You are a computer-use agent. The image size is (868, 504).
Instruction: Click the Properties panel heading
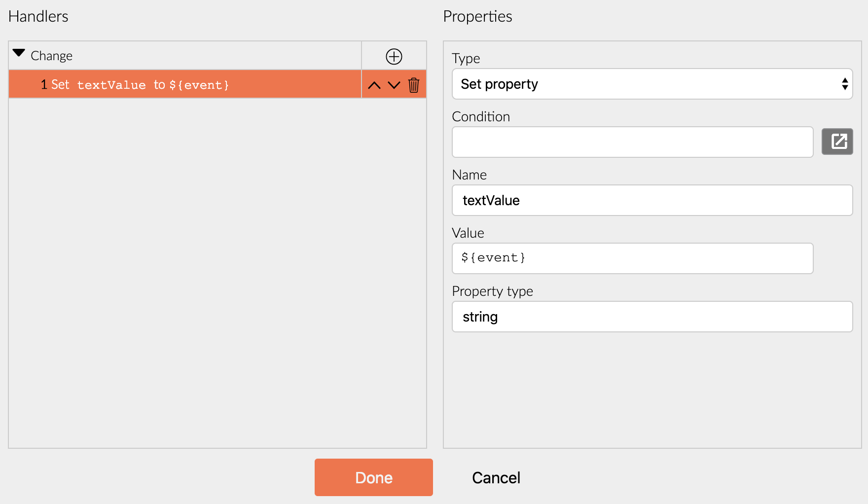click(x=477, y=16)
